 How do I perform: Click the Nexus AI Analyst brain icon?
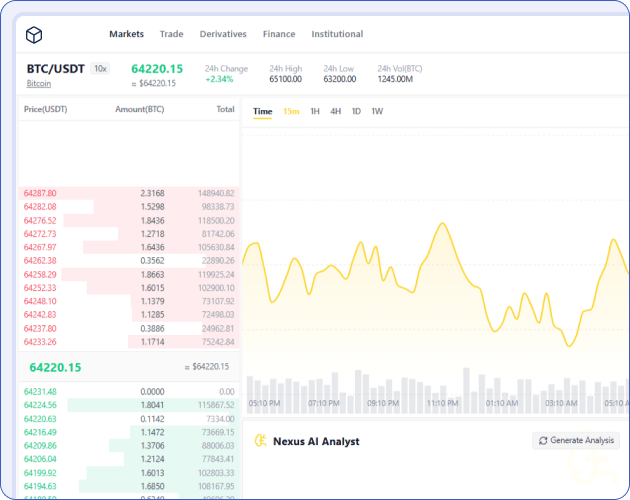(x=261, y=441)
